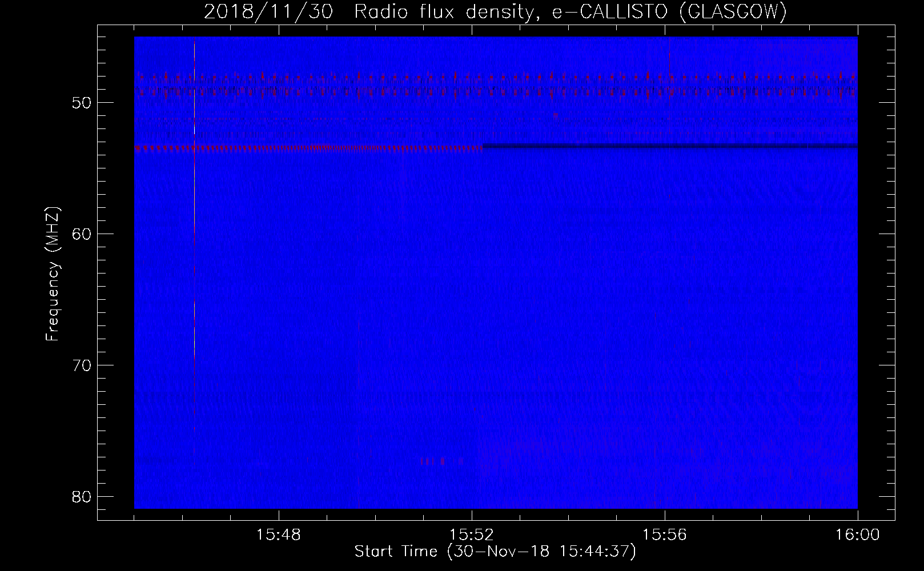Click the Start Time axis label
The height and width of the screenshot is (571, 924).
click(x=495, y=552)
